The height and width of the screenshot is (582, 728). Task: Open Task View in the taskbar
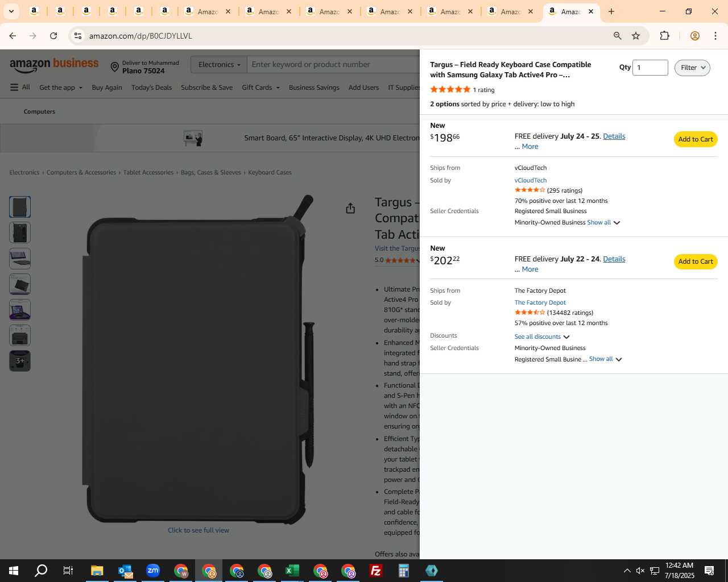pos(68,571)
